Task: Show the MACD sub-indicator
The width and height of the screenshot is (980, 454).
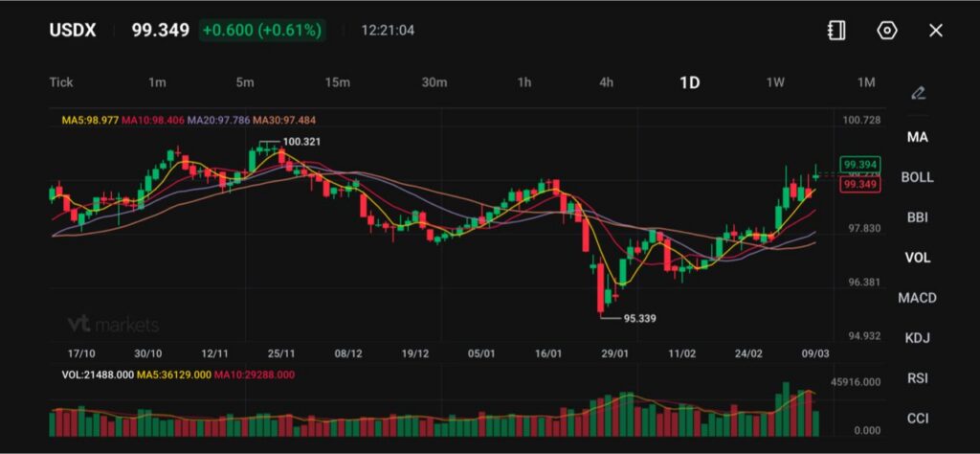Action: click(917, 298)
